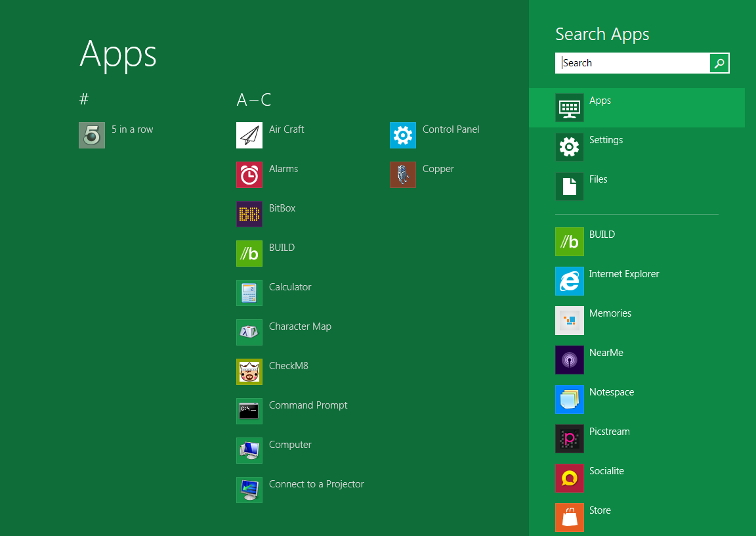Open the Command Prompt icon
The height and width of the screenshot is (536, 756).
tap(249, 411)
